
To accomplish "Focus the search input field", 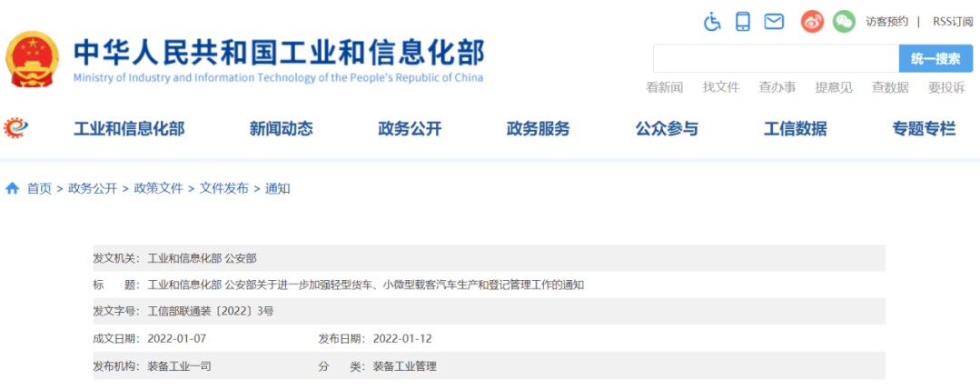I will click(x=776, y=58).
